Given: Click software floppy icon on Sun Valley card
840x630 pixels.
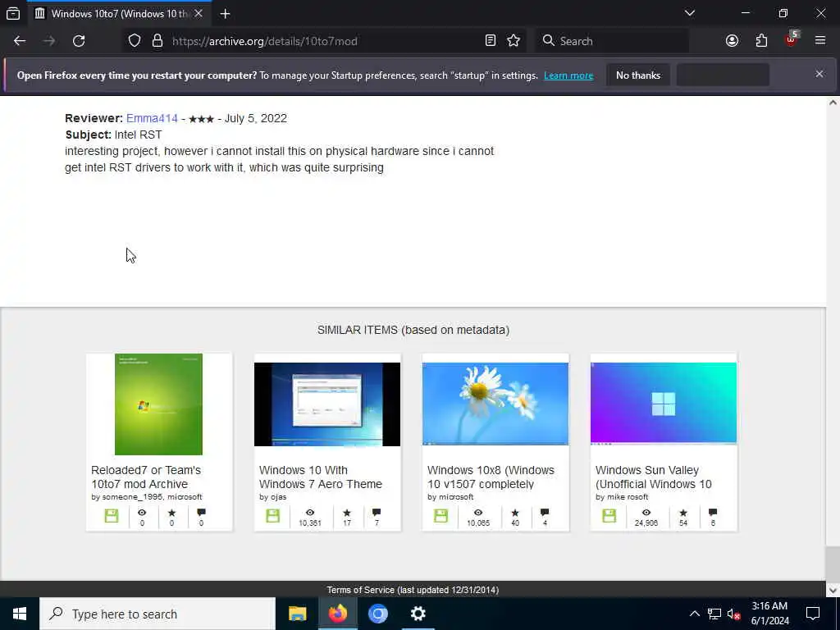Looking at the screenshot, I should coord(609,516).
